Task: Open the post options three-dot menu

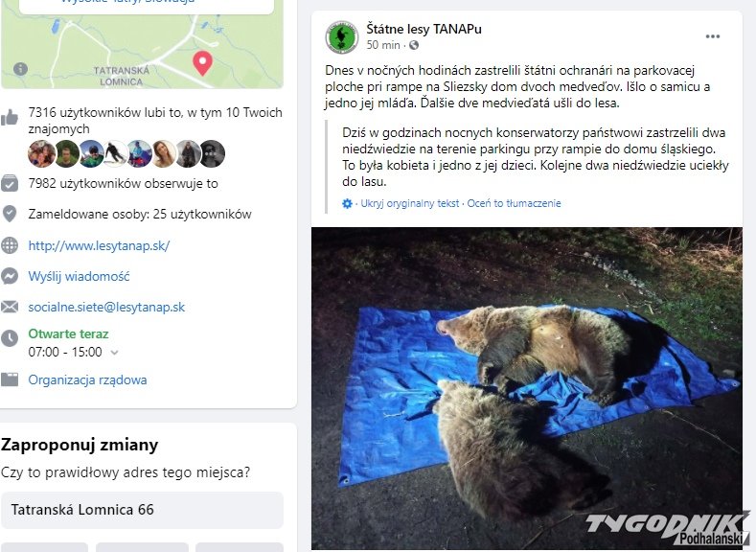Action: click(712, 36)
